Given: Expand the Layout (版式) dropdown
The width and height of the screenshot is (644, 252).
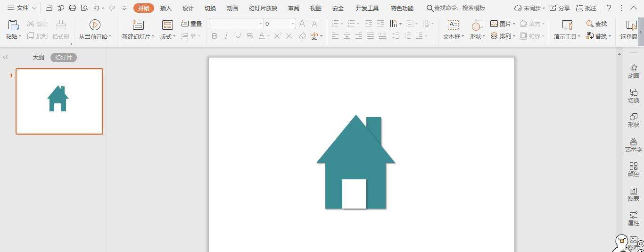Looking at the screenshot, I should coord(174,37).
